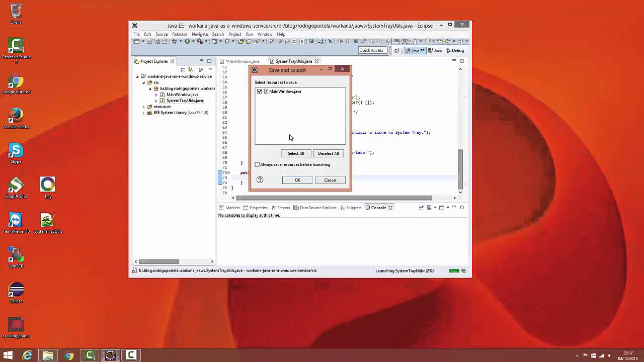The image size is (644, 362).
Task: Select the Properties view tab
Action: (x=258, y=207)
